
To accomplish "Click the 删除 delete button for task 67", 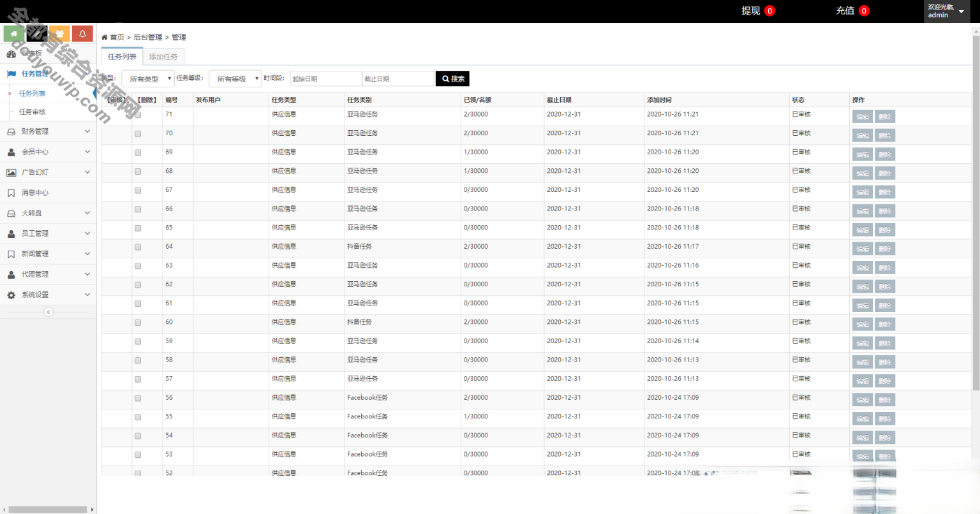I will pyautogui.click(x=885, y=192).
